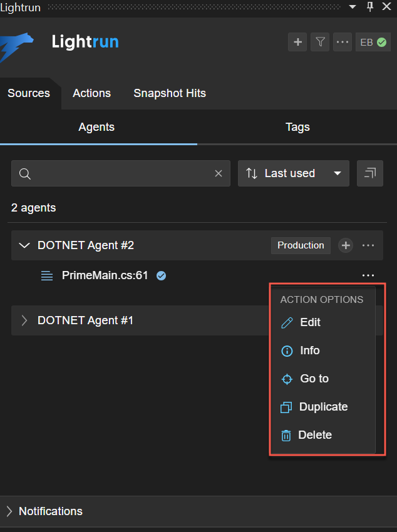Expand the DOTNET Agent #1 node
The width and height of the screenshot is (397, 532).
[x=24, y=320]
